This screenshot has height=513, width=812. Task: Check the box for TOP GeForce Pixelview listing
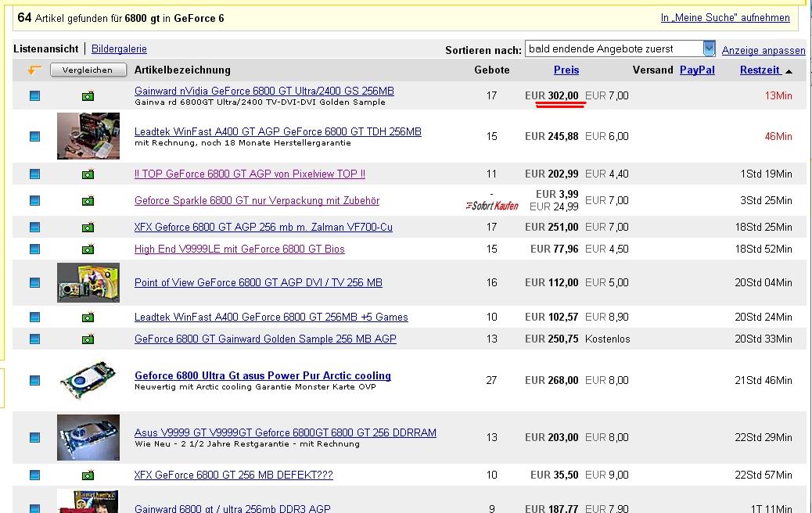pos(34,174)
